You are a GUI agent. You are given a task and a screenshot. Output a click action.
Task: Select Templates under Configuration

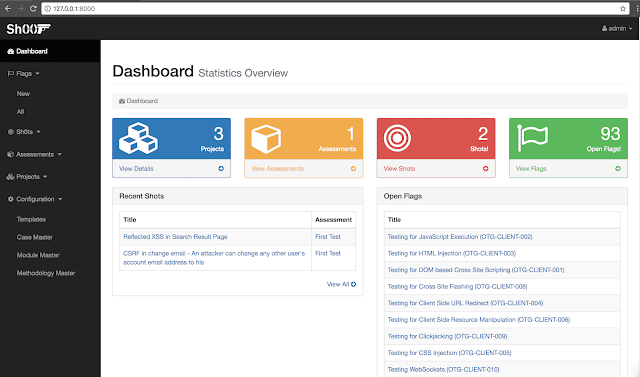pyautogui.click(x=31, y=219)
